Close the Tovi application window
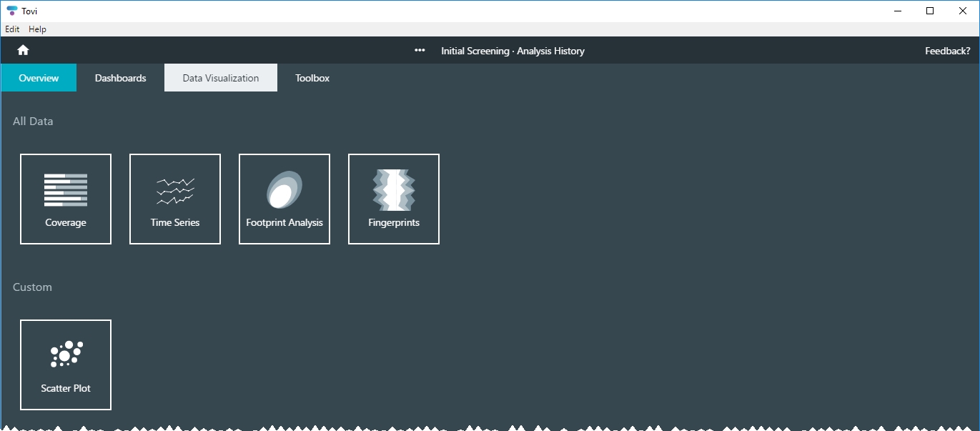 tap(963, 11)
